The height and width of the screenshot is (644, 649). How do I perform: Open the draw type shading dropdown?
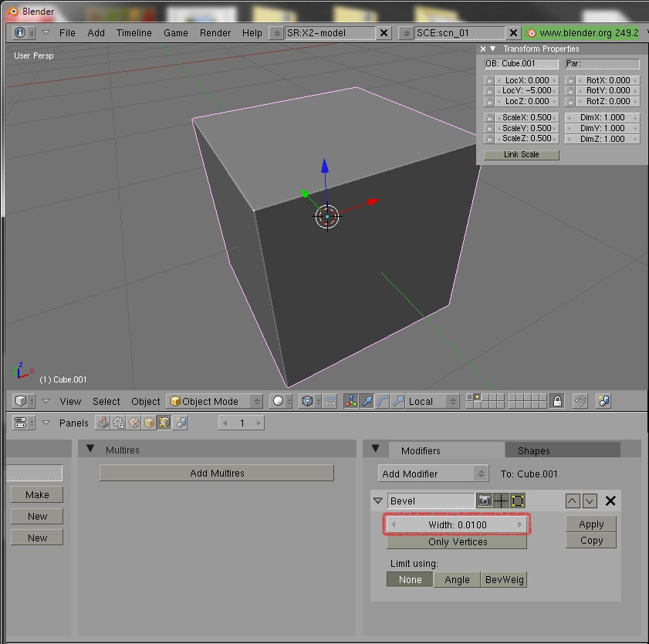pyautogui.click(x=281, y=401)
